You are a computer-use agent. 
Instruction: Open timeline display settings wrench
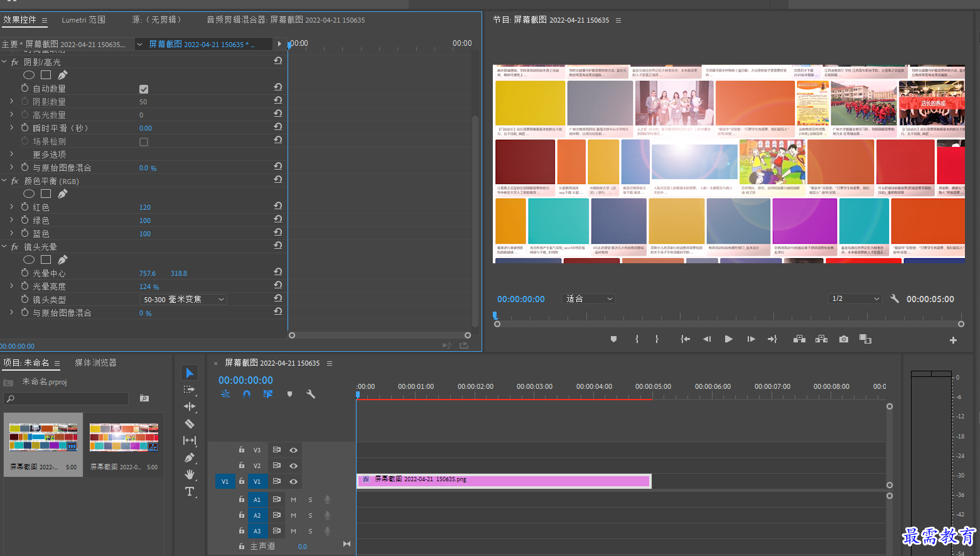(310, 394)
